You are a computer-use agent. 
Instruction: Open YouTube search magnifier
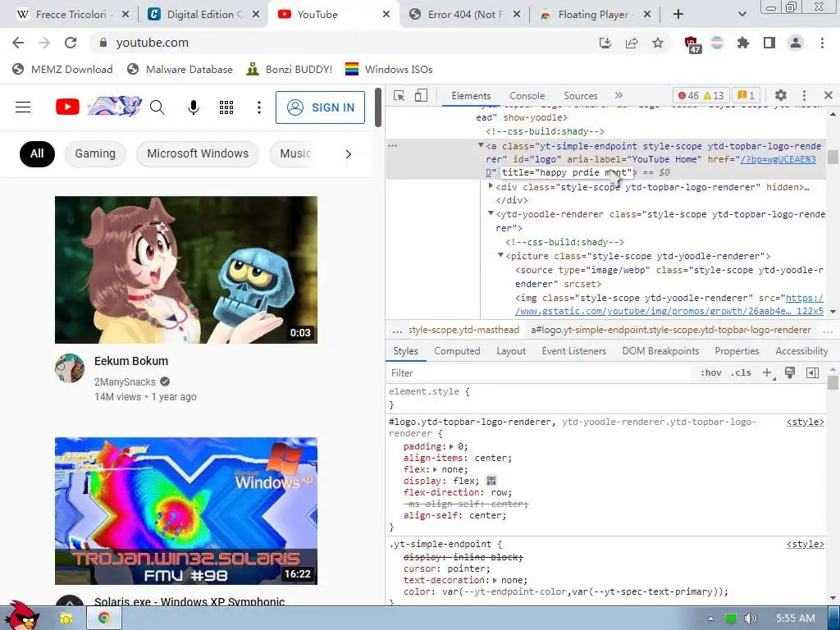[157, 107]
